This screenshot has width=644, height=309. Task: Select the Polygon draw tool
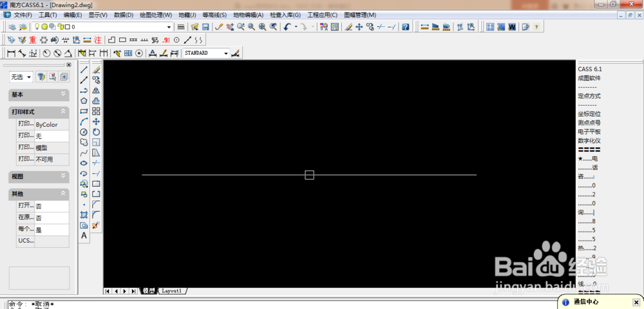pos(84,101)
